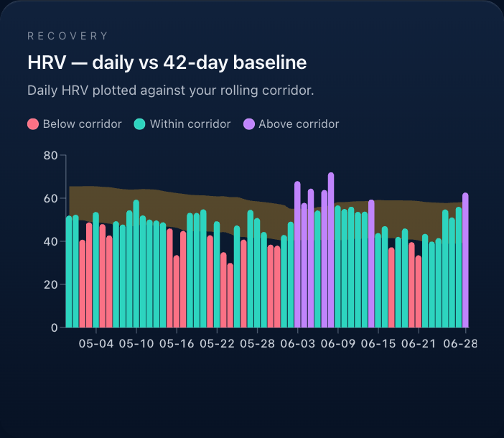Select the tallest purple bar near 06-09

(x=331, y=250)
